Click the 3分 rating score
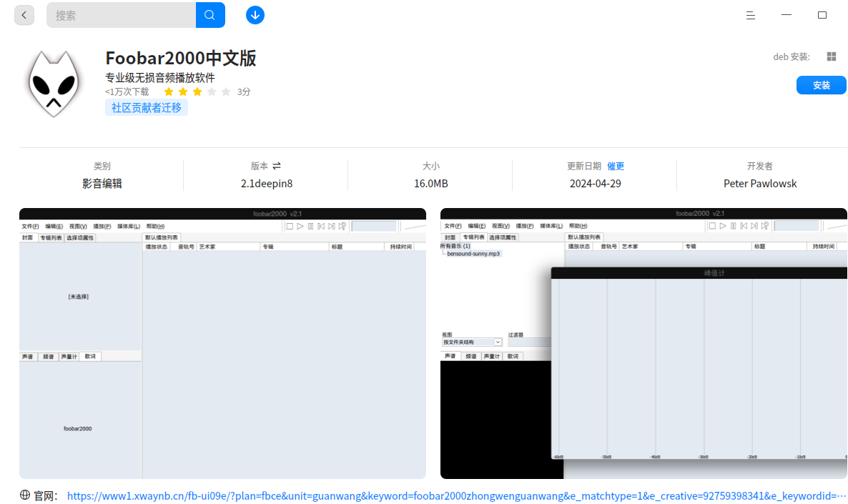This screenshot has width=848, height=504. tap(244, 92)
